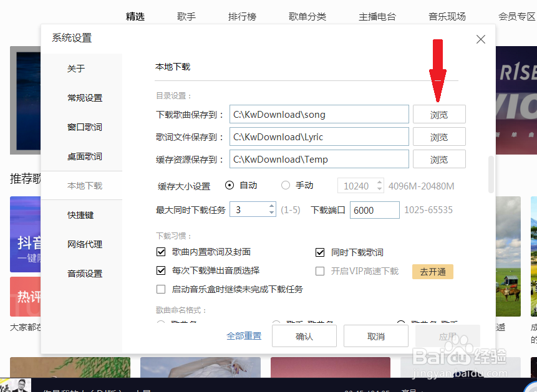Uncheck 每次下载弹出音质选择 option
The width and height of the screenshot is (537, 392).
[x=161, y=270]
